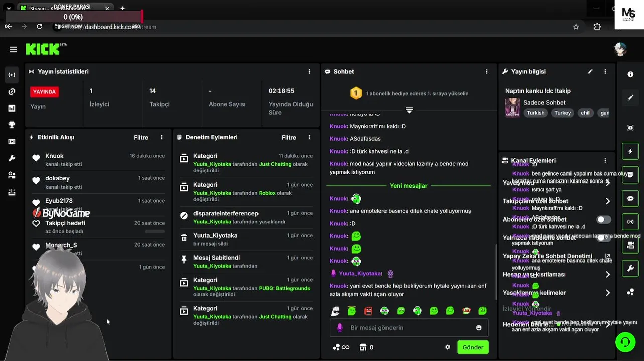Toggle the lightning activity feed widget icon
Screen dimensions: 644x361
(630, 151)
